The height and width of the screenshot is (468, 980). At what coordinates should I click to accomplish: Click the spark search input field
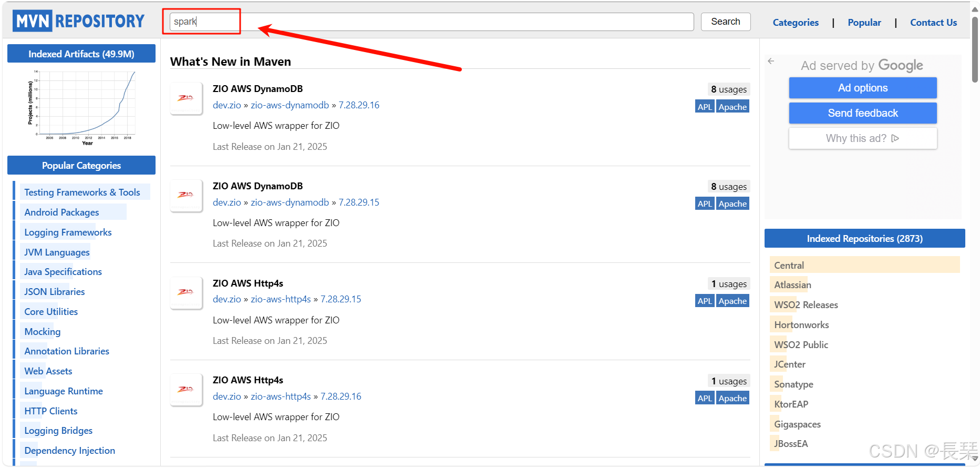coord(431,22)
